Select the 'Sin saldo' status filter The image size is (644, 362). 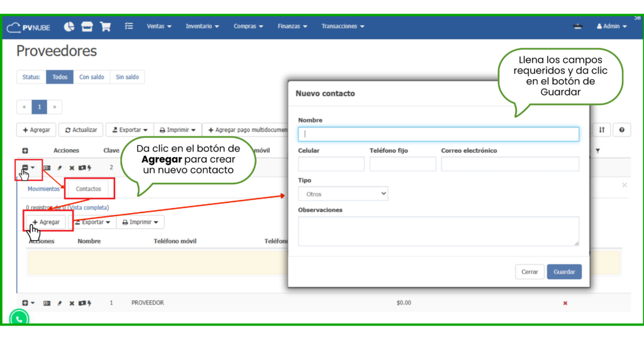128,77
